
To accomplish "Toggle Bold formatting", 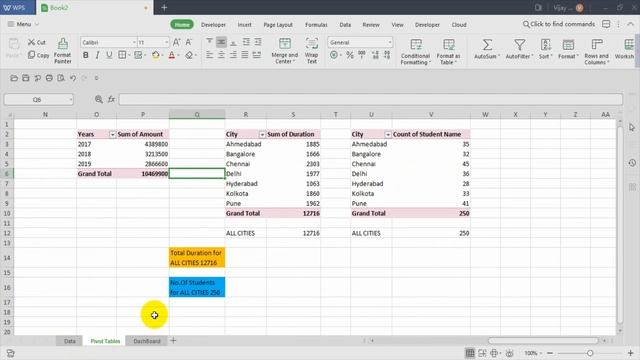I will coord(86,55).
